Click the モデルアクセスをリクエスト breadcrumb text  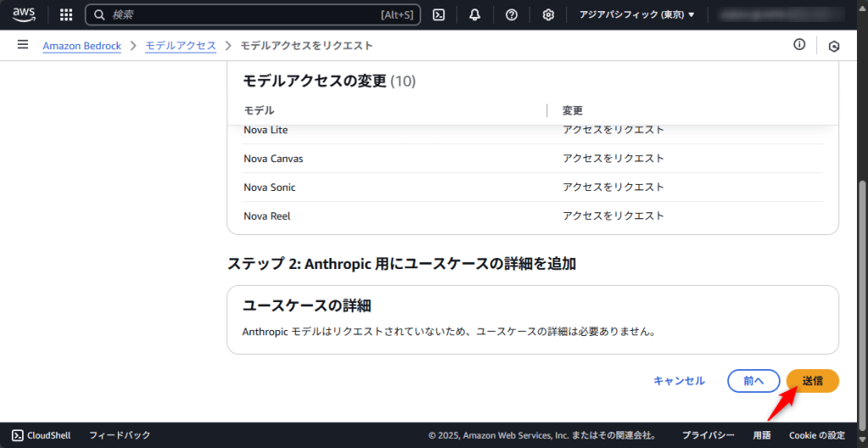click(x=306, y=46)
